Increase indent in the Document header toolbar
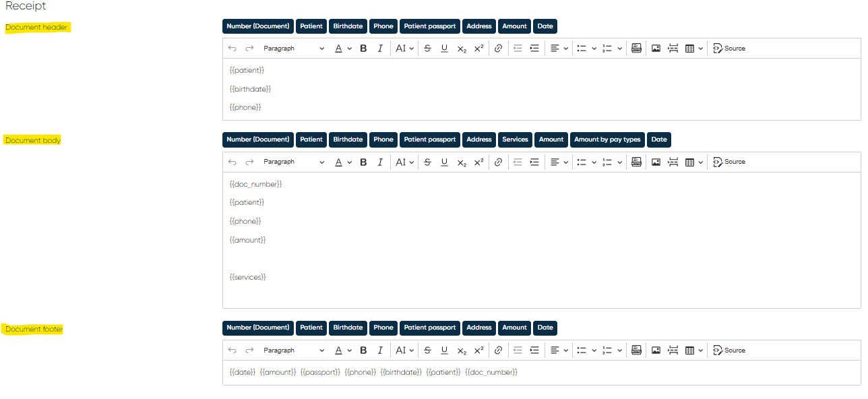 point(534,49)
